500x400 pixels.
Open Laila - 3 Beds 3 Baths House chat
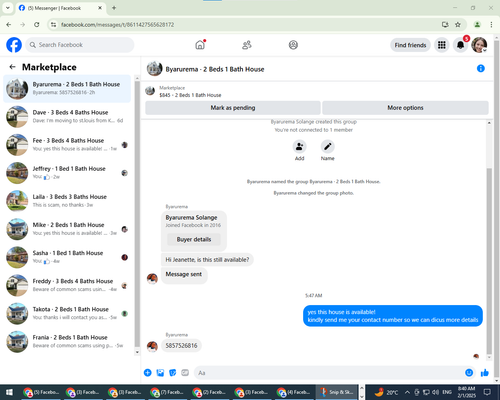[67, 201]
